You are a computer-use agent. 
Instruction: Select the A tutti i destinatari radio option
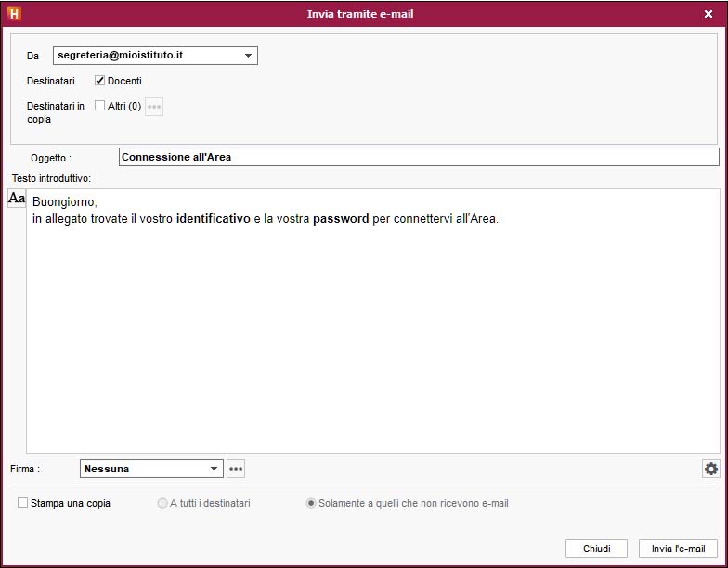(162, 503)
